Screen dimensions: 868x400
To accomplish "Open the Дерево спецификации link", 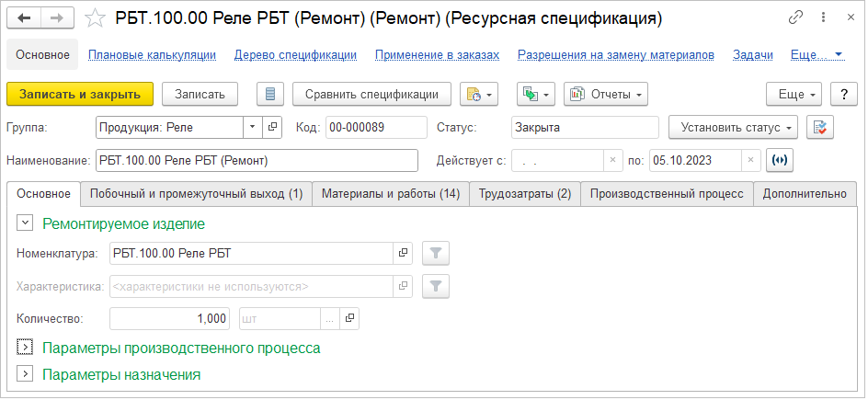I will (x=295, y=55).
